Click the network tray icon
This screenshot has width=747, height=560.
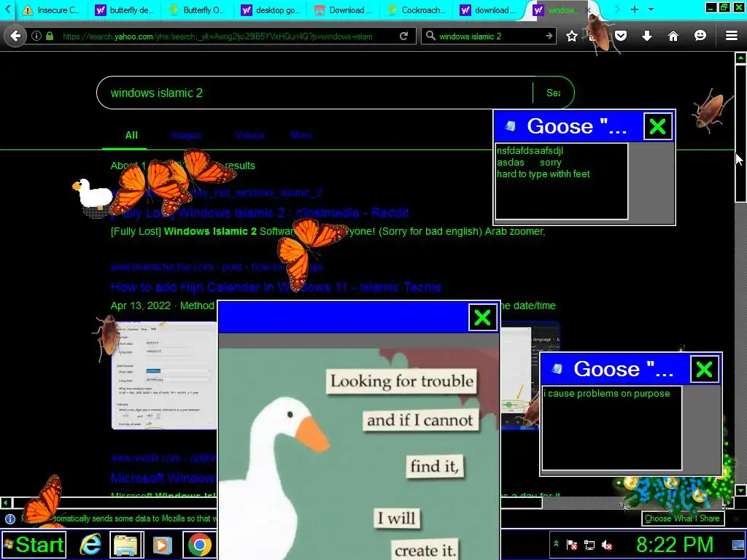[x=589, y=545]
